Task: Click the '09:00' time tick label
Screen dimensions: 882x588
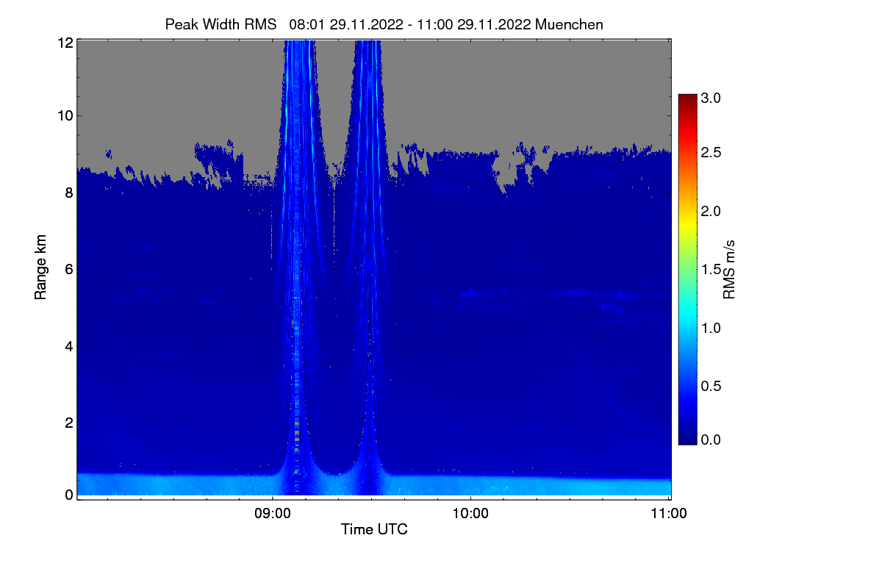Action: [272, 514]
